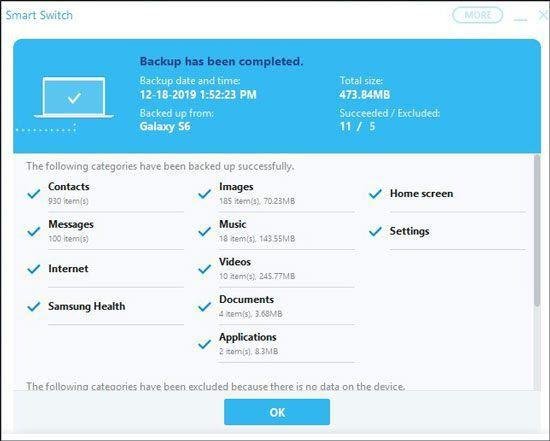
Task: Click the backup date '12-18-2019 1:52:23 PM'
Action: [198, 94]
